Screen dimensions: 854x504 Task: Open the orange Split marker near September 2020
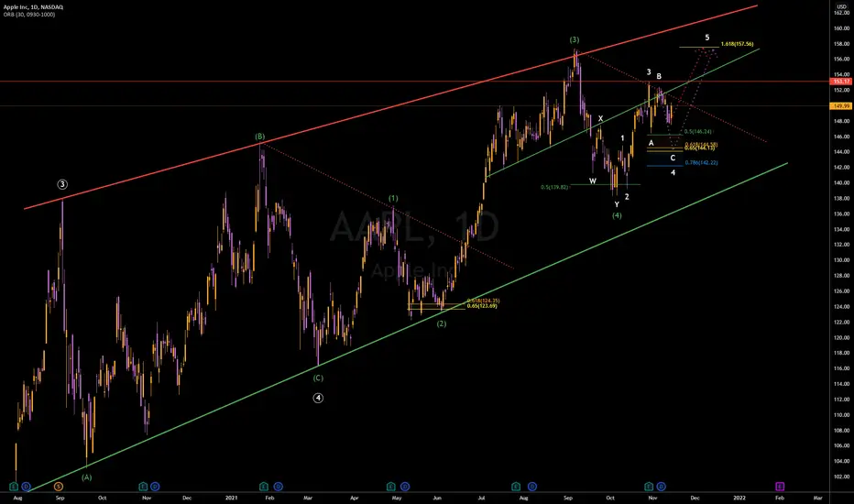click(59, 486)
